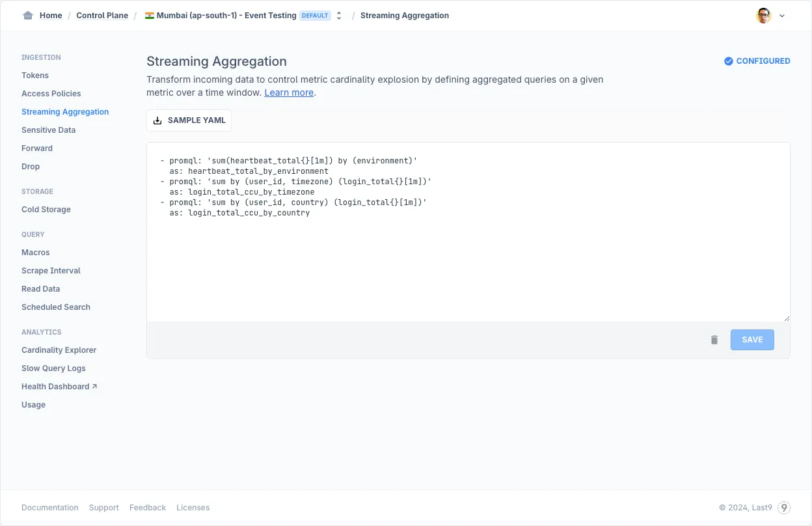The height and width of the screenshot is (526, 812).
Task: Grab the text area resize handle
Action: pos(786,318)
